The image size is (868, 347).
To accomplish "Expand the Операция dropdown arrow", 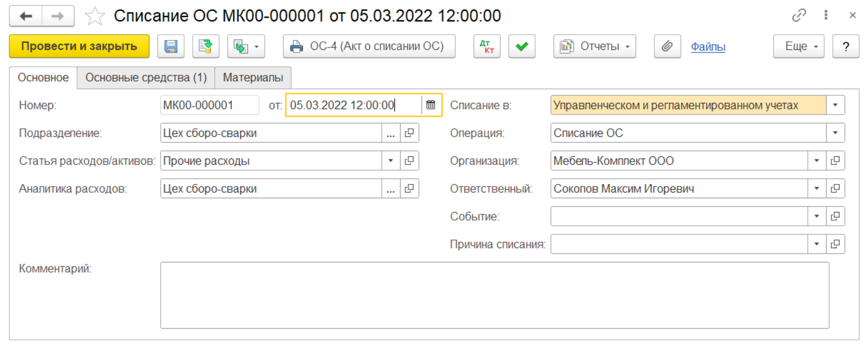I will 835,133.
